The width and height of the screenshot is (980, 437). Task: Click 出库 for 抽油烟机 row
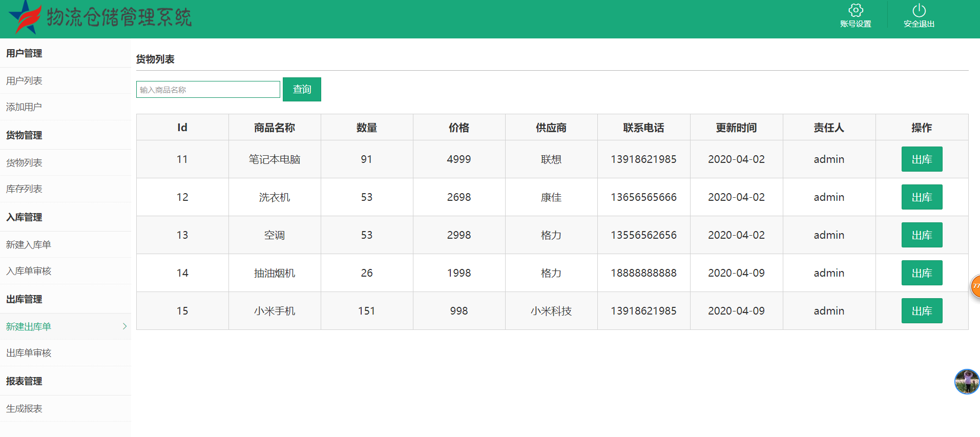(922, 273)
